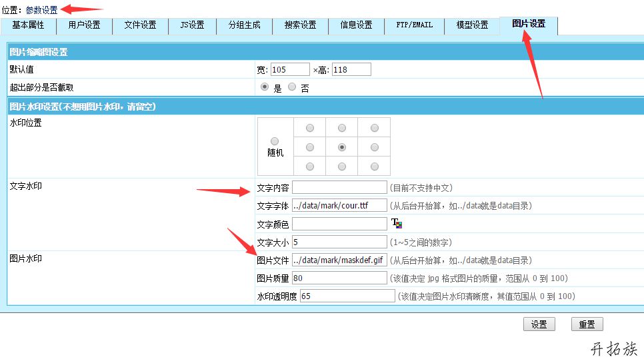Set watermark position to bottom-center
Screen dimensions: 644x363
coord(342,167)
